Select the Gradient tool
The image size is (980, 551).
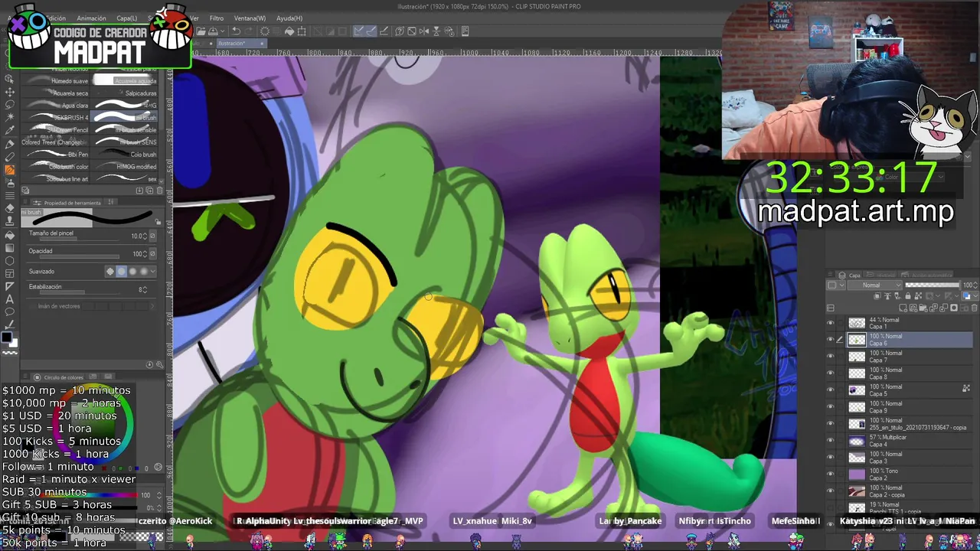(9, 248)
